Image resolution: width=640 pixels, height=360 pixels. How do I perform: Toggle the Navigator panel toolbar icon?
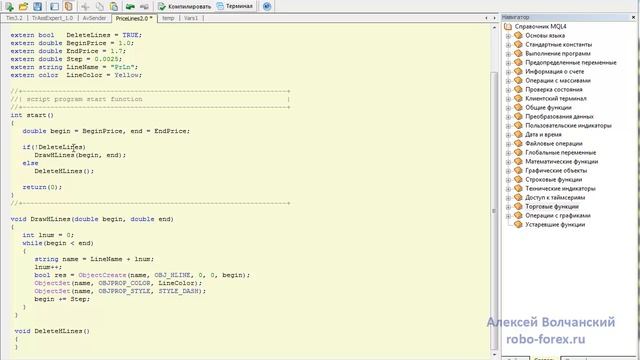69,6
